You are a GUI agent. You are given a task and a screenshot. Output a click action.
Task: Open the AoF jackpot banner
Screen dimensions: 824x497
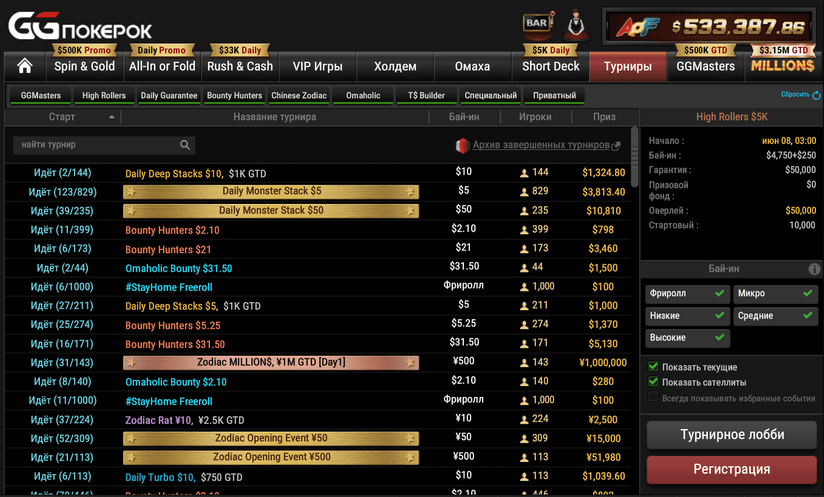click(711, 27)
